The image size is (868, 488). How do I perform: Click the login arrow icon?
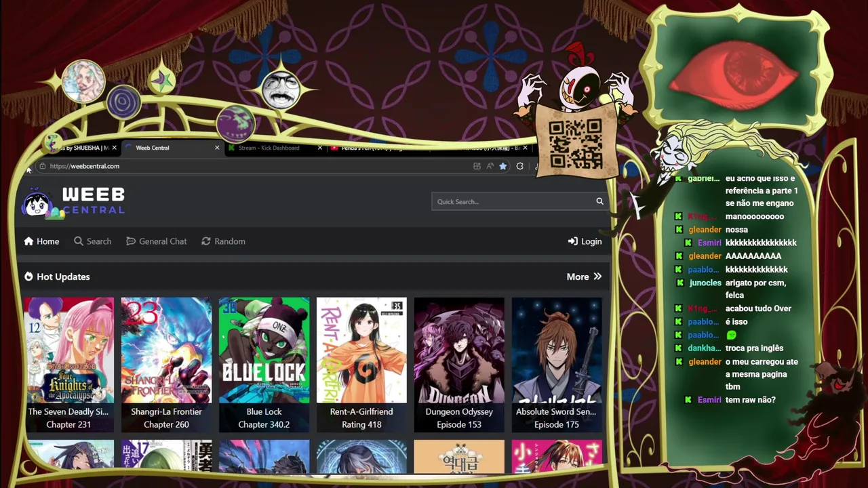[573, 241]
